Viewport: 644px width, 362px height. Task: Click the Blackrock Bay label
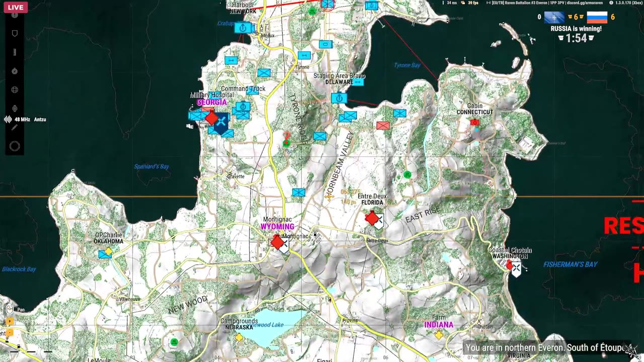click(19, 269)
